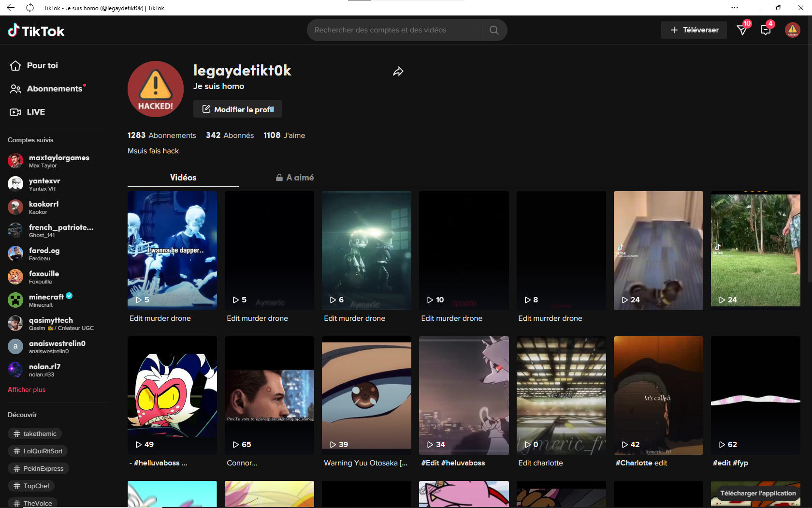Open the #helluvaboss video with 49 views

(172, 395)
